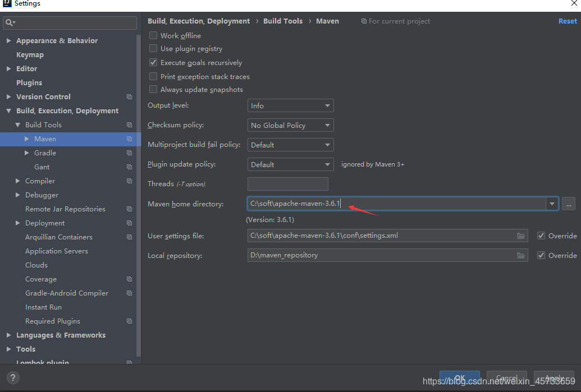Screen dimensions: 581x392
Task: Click project-level icon next to Version Control
Action: pos(129,96)
